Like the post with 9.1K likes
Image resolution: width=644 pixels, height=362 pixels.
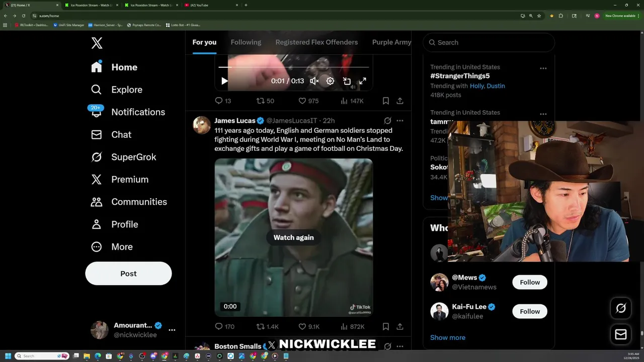click(309, 326)
